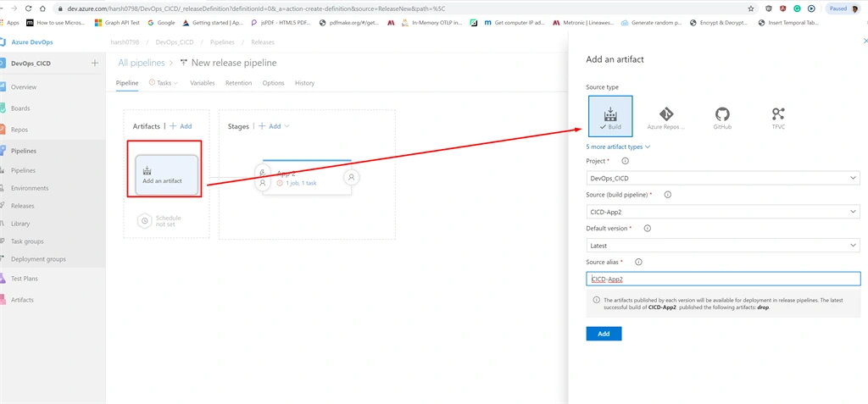Screen dimensions: 868x404
Task: Open the Retention tab
Action: tap(238, 83)
